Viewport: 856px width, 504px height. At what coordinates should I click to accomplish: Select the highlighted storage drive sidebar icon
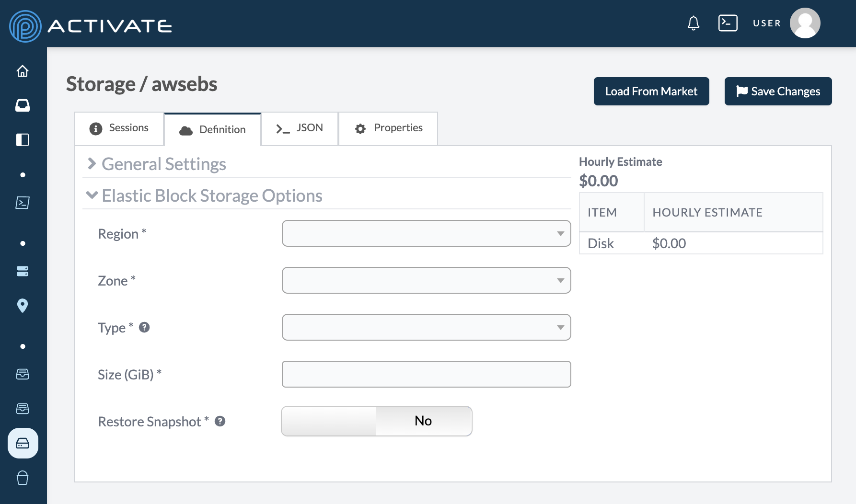tap(23, 443)
